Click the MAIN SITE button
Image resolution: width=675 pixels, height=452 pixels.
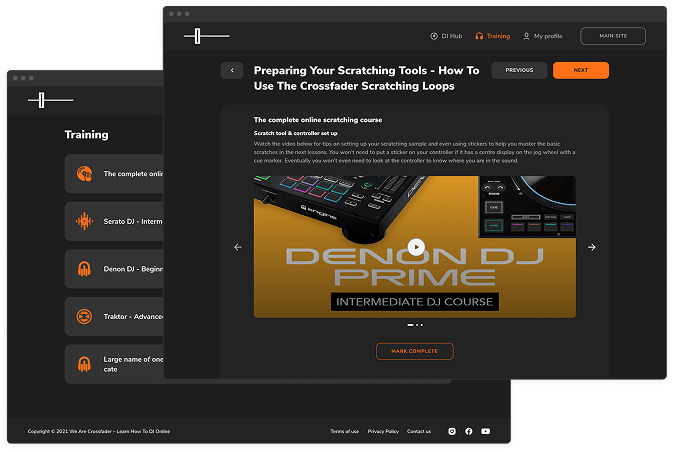613,36
